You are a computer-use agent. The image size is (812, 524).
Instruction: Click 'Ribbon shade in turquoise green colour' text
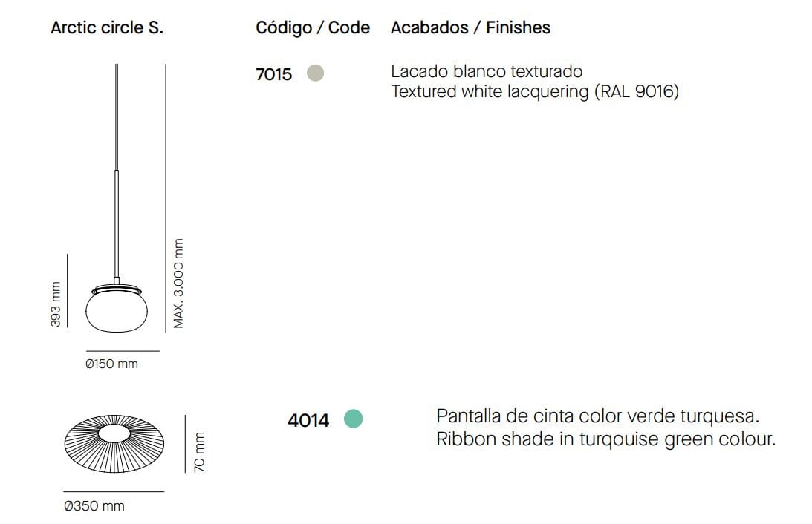(x=605, y=439)
